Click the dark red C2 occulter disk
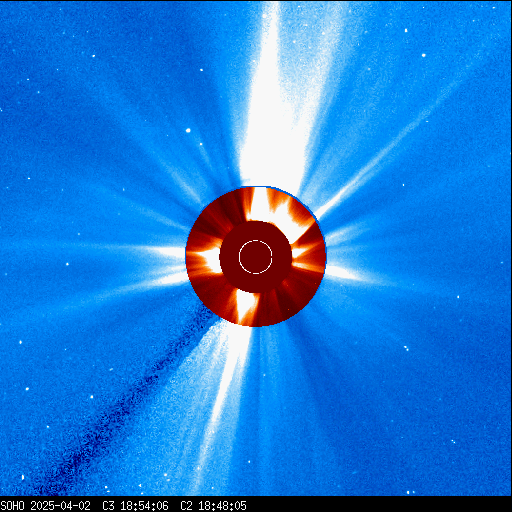Screen dimensions: 512x512 pyautogui.click(x=256, y=257)
